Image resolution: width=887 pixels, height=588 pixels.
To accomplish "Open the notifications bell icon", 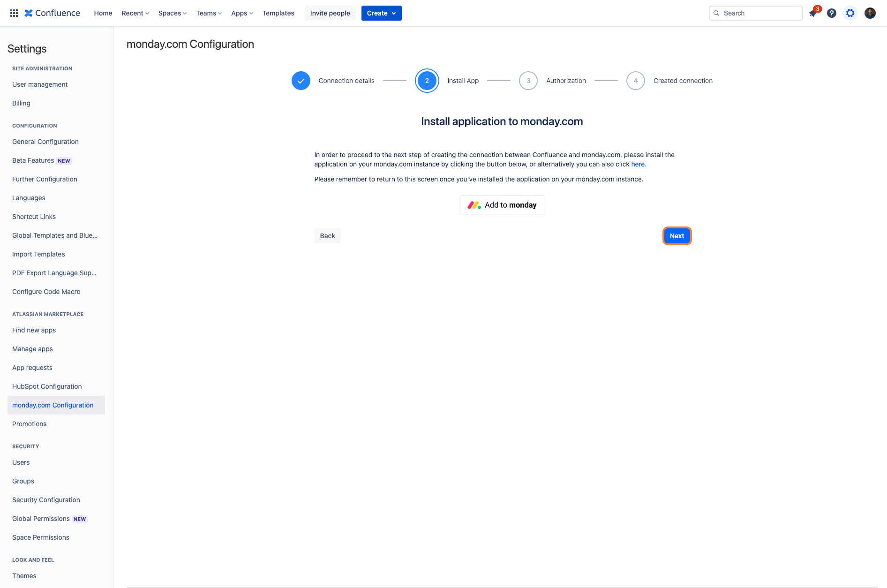I will pos(813,13).
